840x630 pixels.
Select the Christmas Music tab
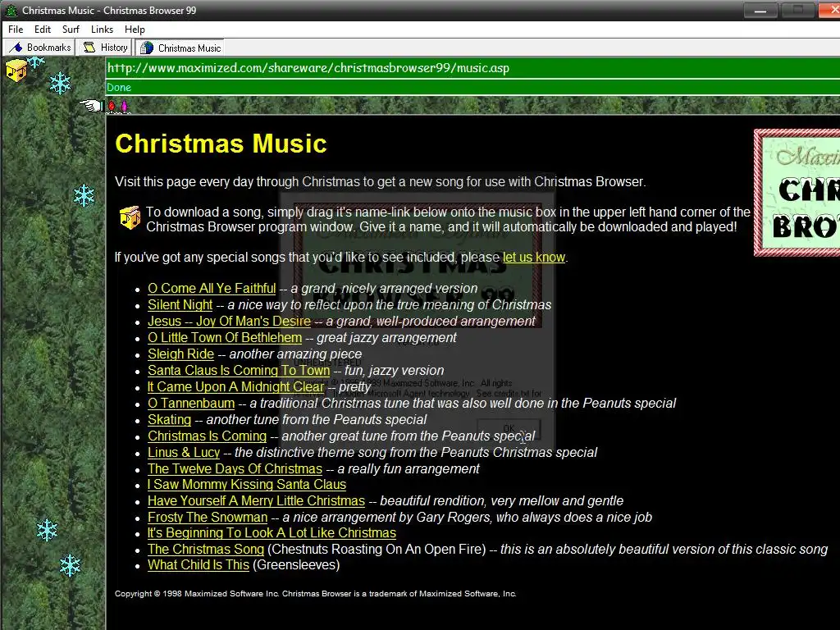pos(180,48)
